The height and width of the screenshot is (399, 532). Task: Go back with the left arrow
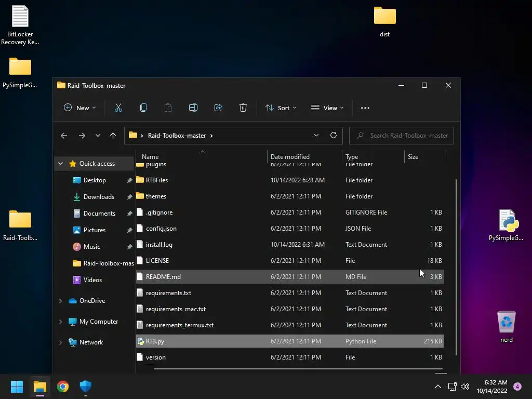(64, 136)
